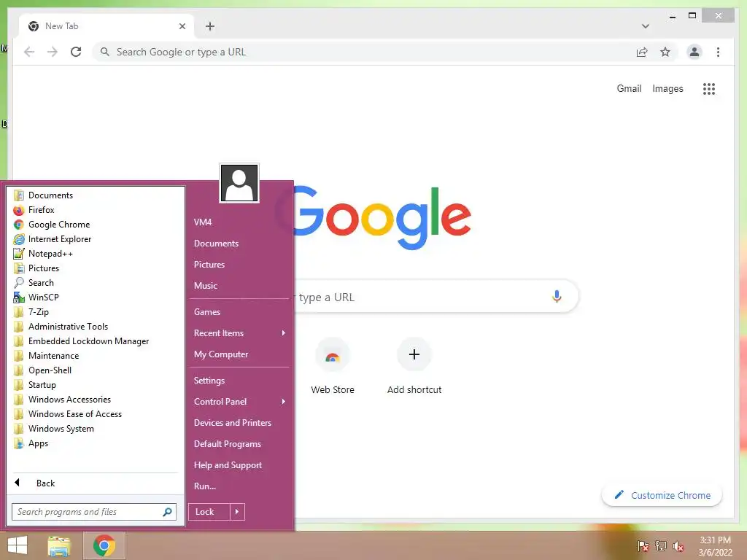Launch Google Chrome from the start menu list
The image size is (747, 560).
58,225
